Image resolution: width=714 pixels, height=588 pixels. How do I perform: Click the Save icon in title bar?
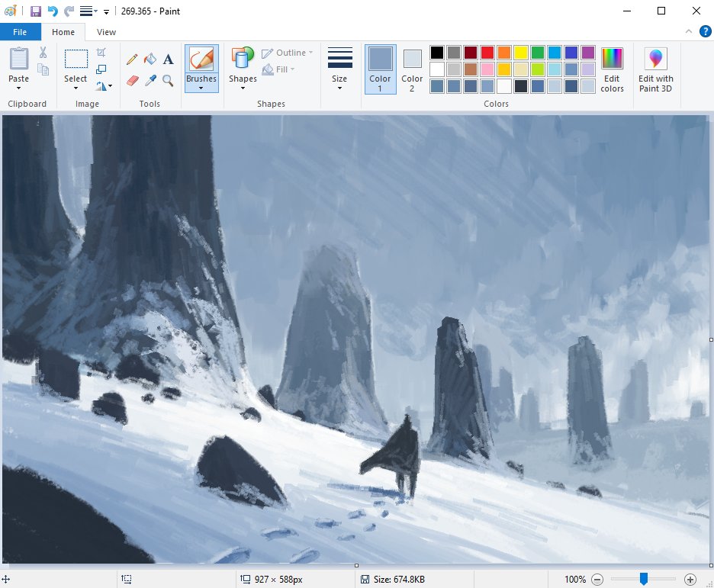point(36,11)
